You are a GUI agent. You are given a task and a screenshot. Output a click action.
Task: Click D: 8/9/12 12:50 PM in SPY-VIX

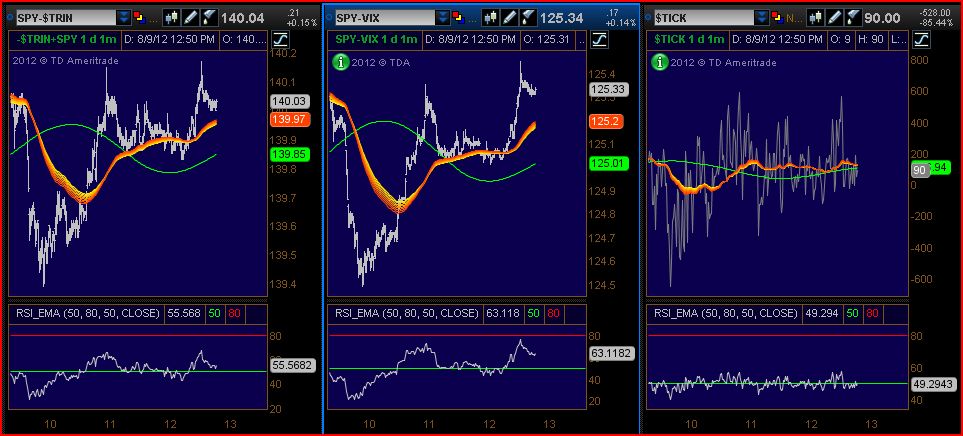point(469,40)
